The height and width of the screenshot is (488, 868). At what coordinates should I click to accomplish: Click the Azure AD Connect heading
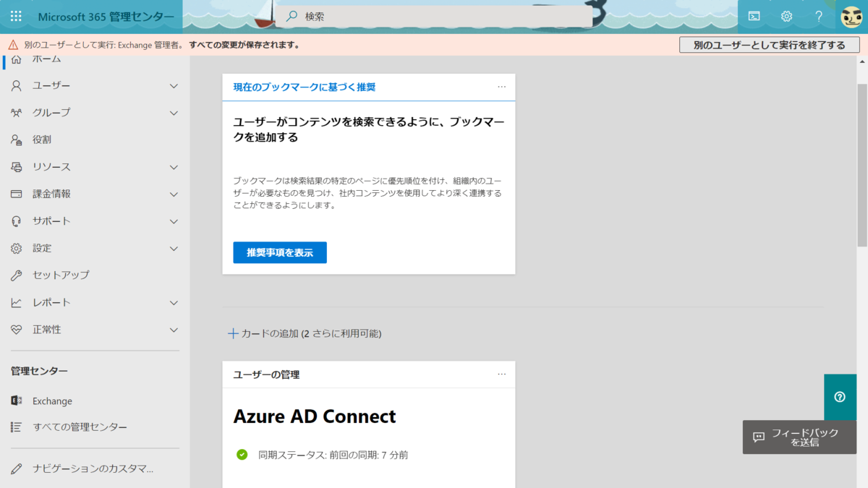pos(315,416)
